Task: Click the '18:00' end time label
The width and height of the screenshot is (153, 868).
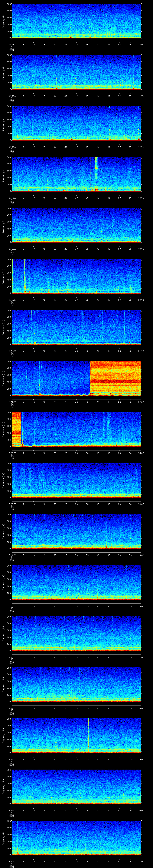Action: [141, 198]
